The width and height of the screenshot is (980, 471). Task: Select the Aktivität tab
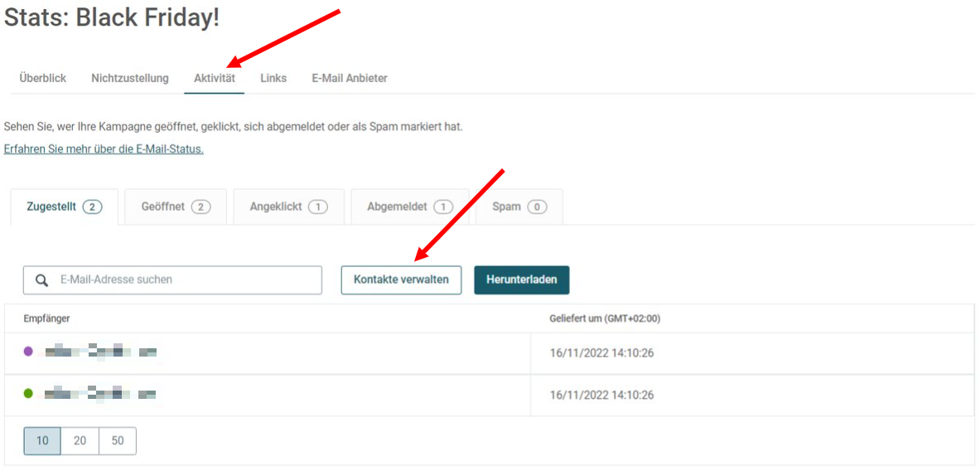click(x=215, y=78)
